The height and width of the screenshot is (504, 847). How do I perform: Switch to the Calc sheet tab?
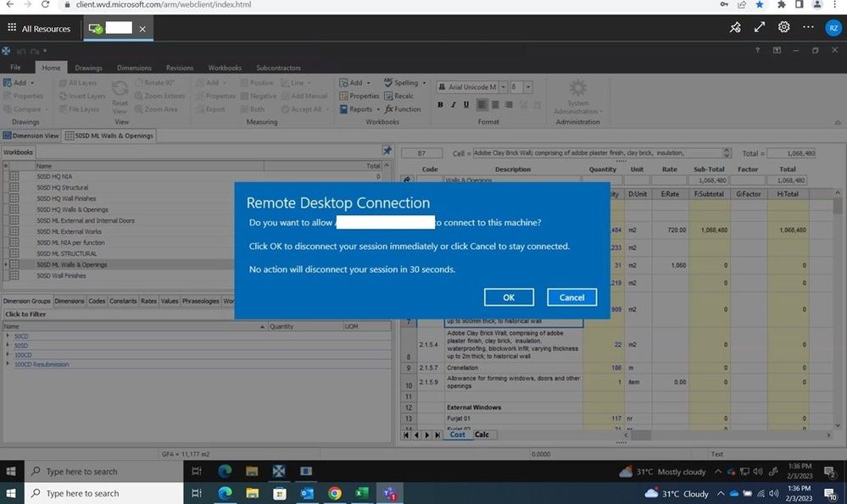[x=482, y=435]
